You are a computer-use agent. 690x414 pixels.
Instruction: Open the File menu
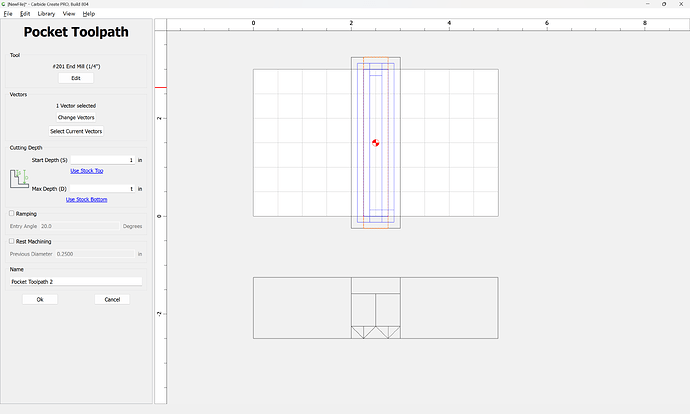pos(8,14)
